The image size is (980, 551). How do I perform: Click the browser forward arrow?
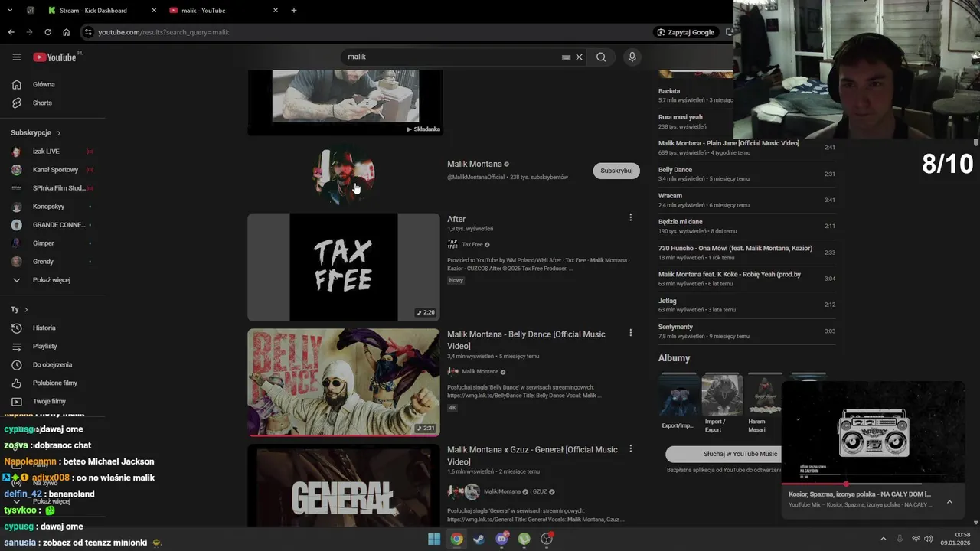tap(29, 32)
